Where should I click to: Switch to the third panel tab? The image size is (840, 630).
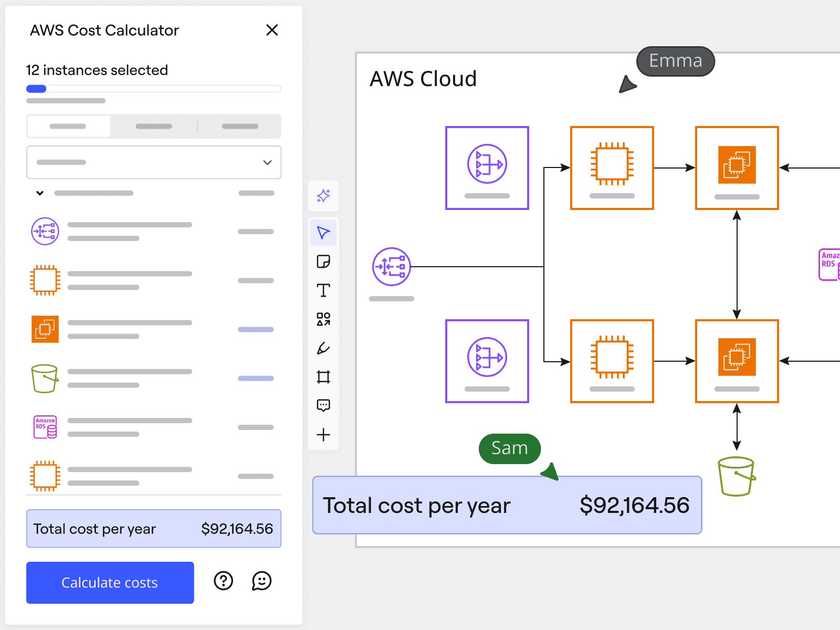240,127
